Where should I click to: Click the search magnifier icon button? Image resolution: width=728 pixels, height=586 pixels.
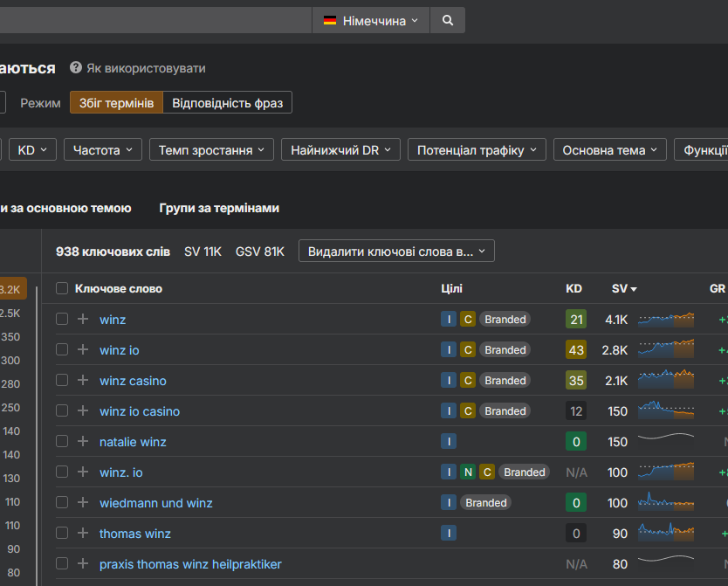(448, 20)
